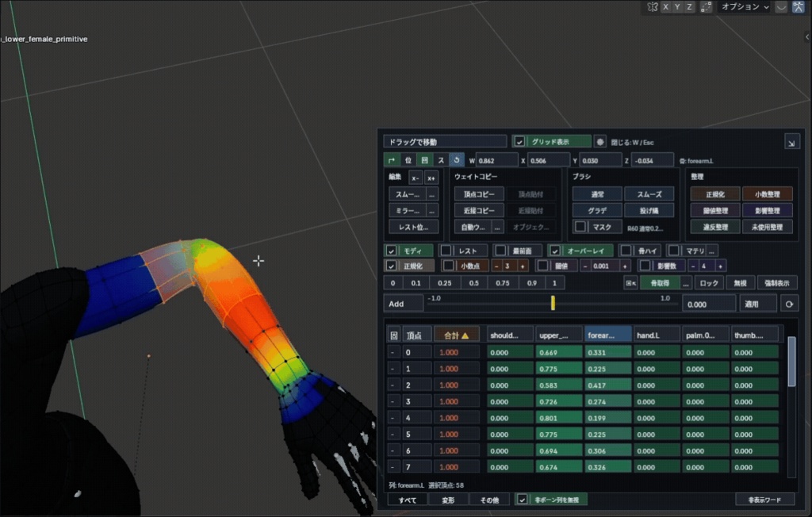Open options beside the ミラー... button
This screenshot has width=812, height=517.
(432, 211)
